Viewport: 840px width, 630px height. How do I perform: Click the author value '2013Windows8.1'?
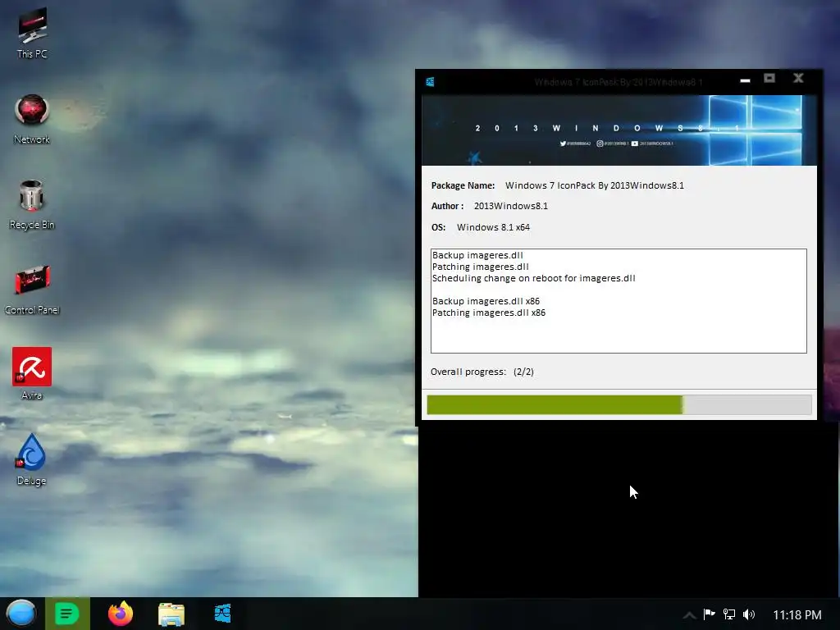point(510,206)
